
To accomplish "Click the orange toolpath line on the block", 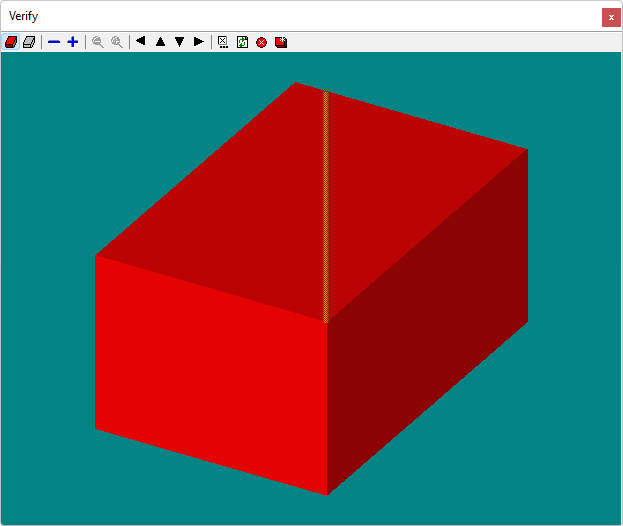I will pyautogui.click(x=326, y=207).
